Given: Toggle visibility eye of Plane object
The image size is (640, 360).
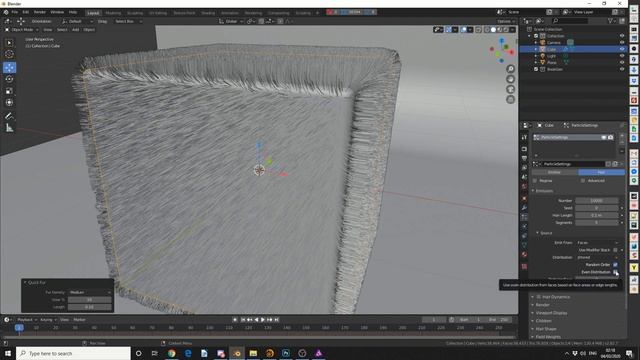Looking at the screenshot, I should tap(622, 62).
